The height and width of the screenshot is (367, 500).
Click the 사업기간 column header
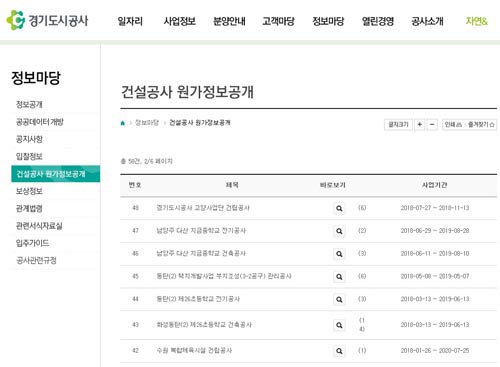point(435,185)
